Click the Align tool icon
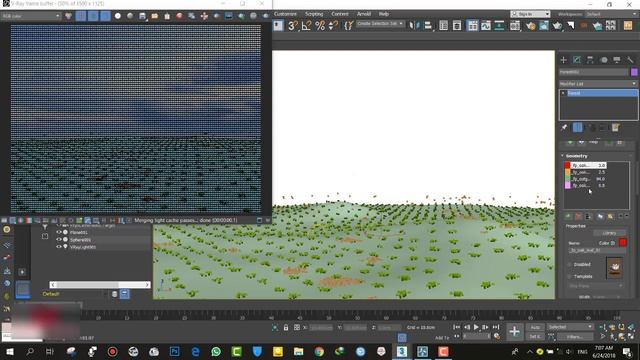 click(428, 26)
